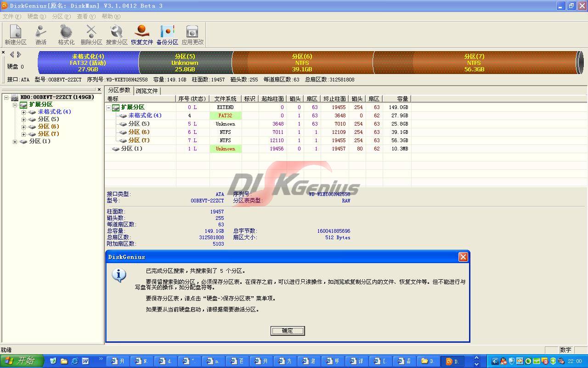Open the 查看(V) menu
The width and height of the screenshot is (588, 368).
(86, 16)
